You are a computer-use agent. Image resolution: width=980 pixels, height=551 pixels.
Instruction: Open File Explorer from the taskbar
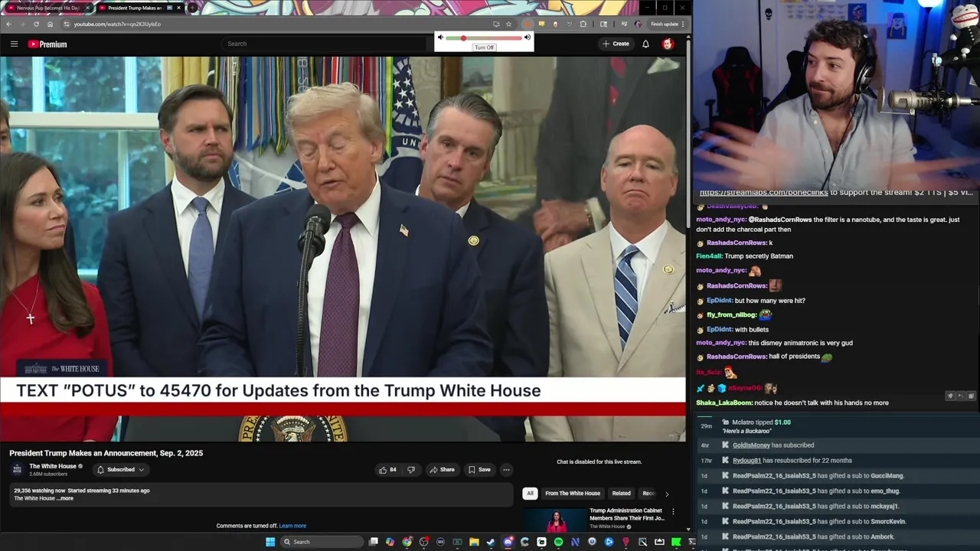(474, 542)
